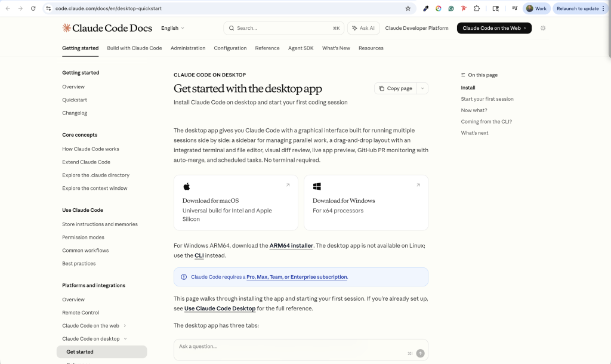Click the pen extension icon in toolbar
This screenshot has height=364, width=611.
426,8
